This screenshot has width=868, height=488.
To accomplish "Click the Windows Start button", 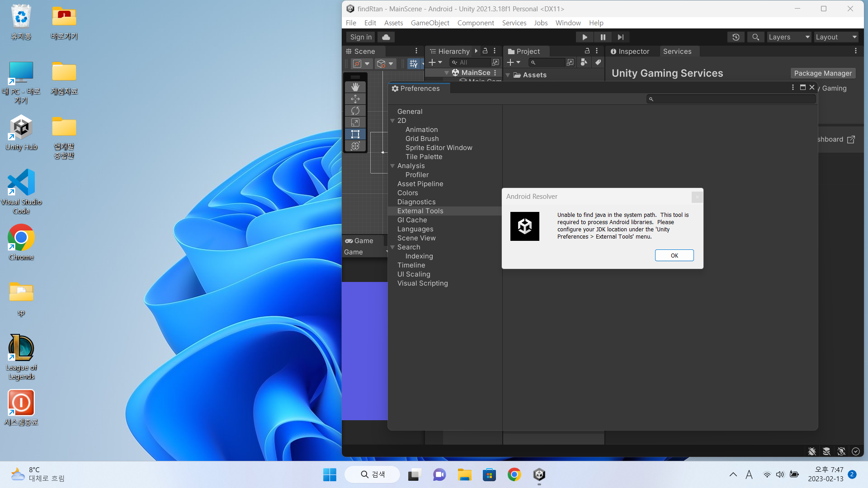I will tap(330, 474).
